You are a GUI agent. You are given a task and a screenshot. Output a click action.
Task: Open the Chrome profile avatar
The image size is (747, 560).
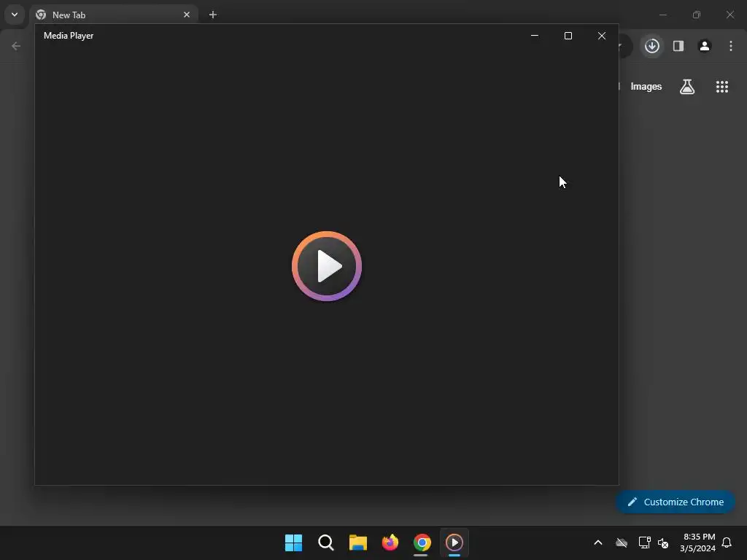pyautogui.click(x=704, y=46)
